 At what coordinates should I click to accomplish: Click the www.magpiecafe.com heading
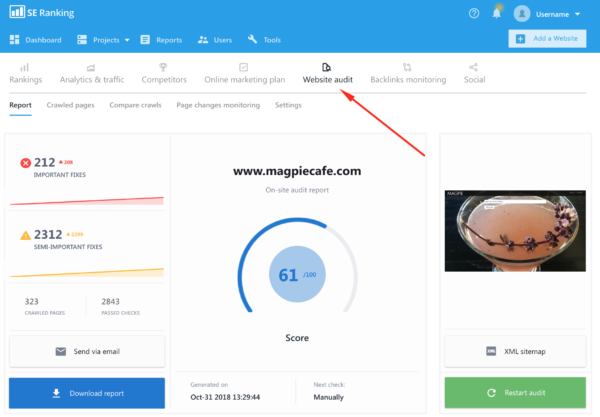point(297,171)
